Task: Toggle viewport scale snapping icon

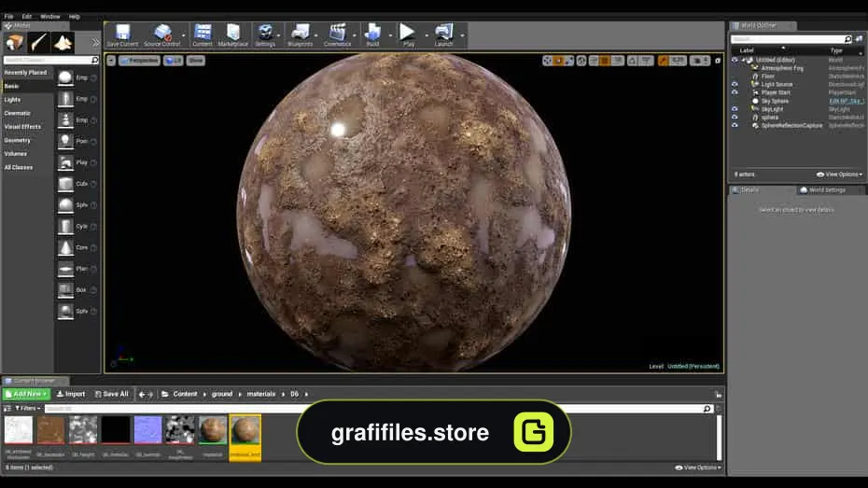Action: pos(664,61)
